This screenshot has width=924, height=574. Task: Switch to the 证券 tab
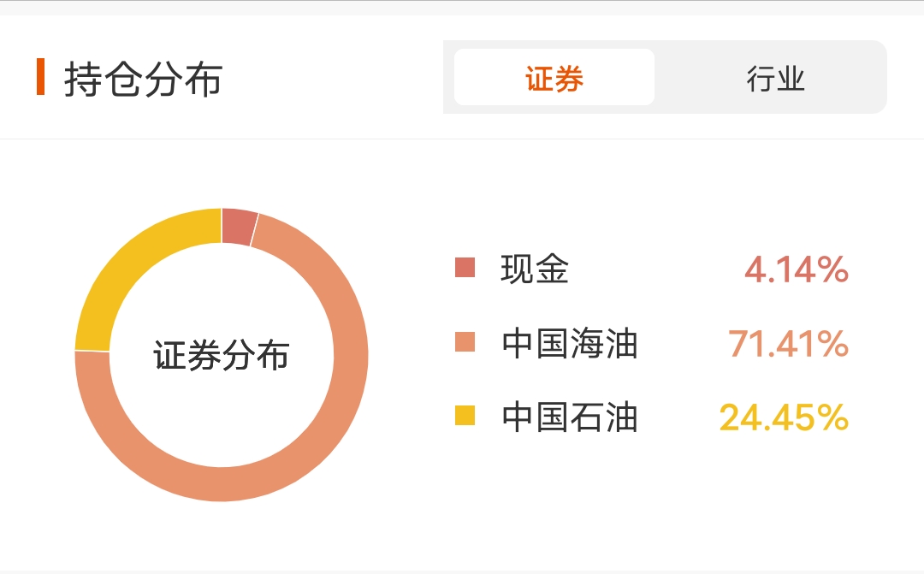554,77
